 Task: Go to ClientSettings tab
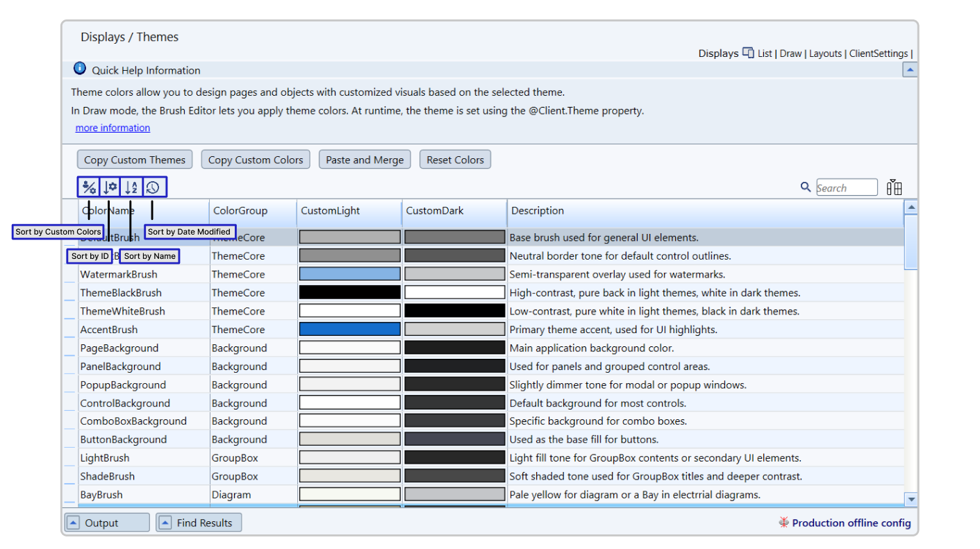(878, 53)
